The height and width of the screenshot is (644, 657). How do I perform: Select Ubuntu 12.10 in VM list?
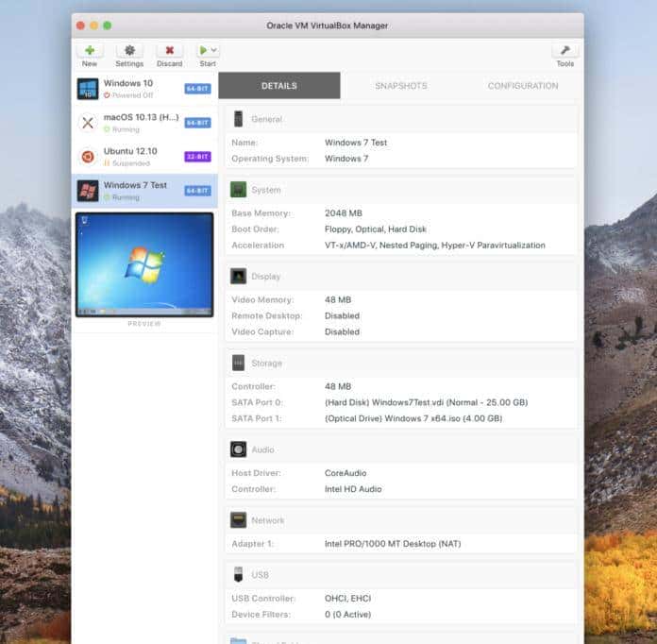pos(144,157)
